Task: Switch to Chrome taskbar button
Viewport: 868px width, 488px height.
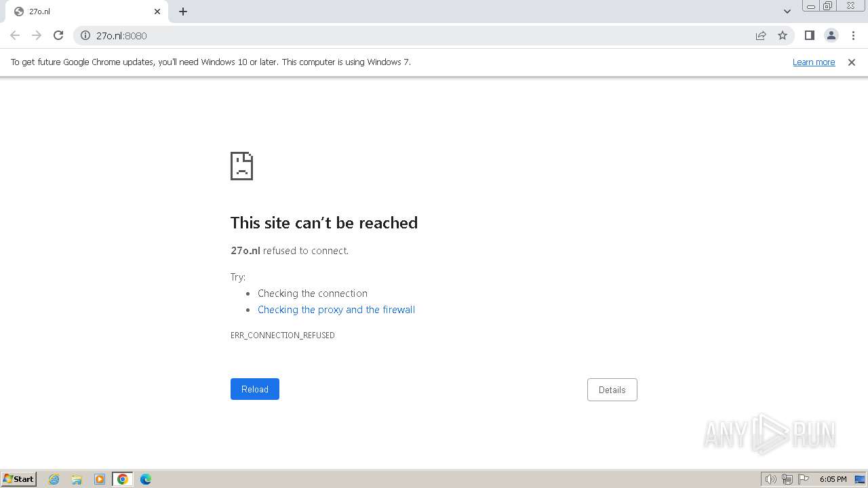Action: point(123,479)
